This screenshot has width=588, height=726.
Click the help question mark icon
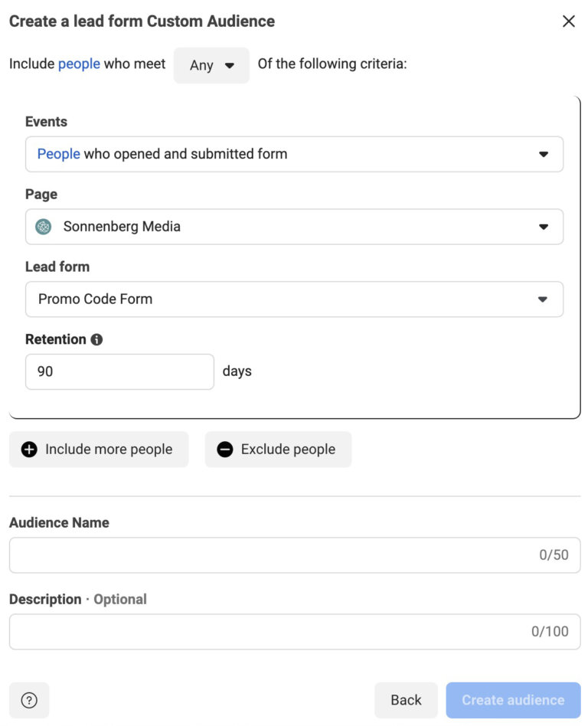[x=29, y=699]
